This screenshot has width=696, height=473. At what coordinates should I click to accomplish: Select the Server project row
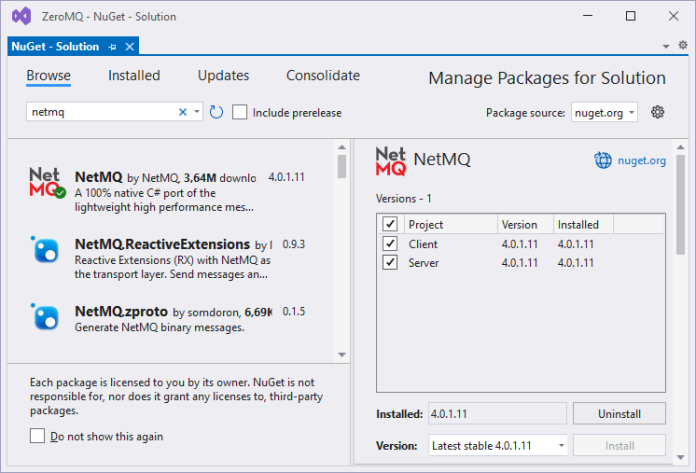coord(521,263)
